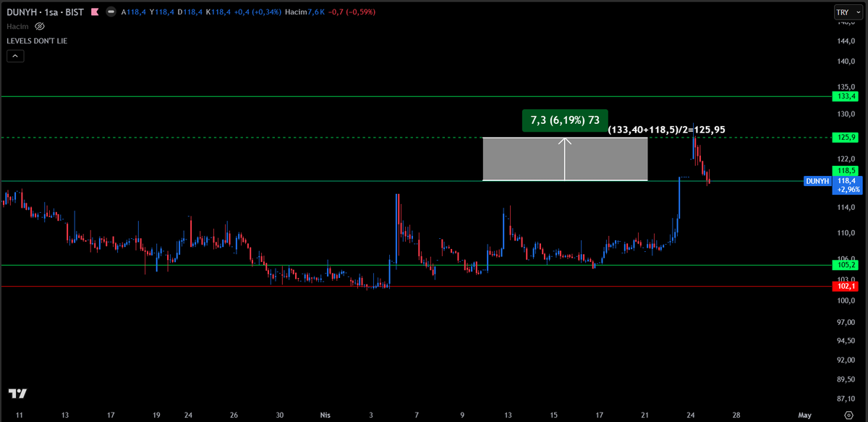Click the Nis label on time axis
Image resolution: width=868 pixels, height=422 pixels.
(325, 415)
